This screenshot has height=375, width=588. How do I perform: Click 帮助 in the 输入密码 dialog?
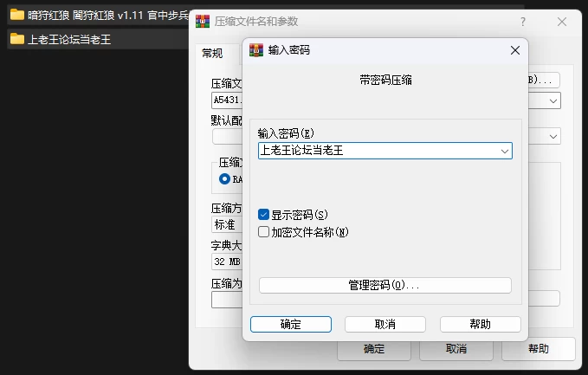(481, 324)
